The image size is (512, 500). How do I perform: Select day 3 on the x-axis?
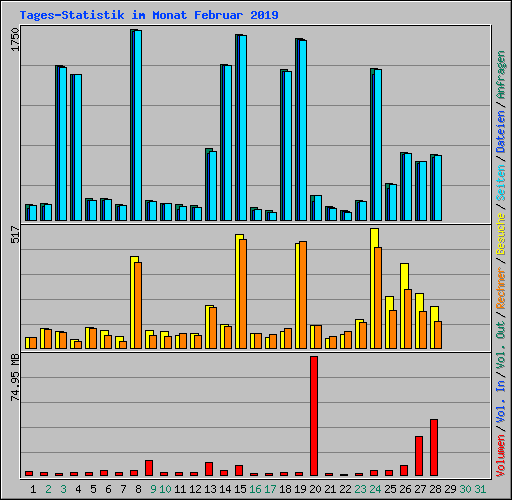[x=63, y=489]
